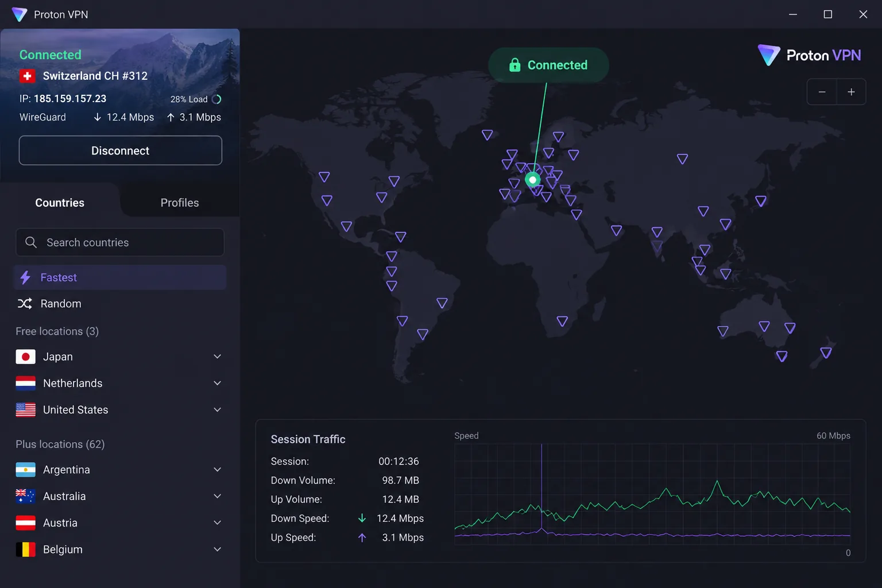Click the IP address 185.159.157.23

click(70, 99)
